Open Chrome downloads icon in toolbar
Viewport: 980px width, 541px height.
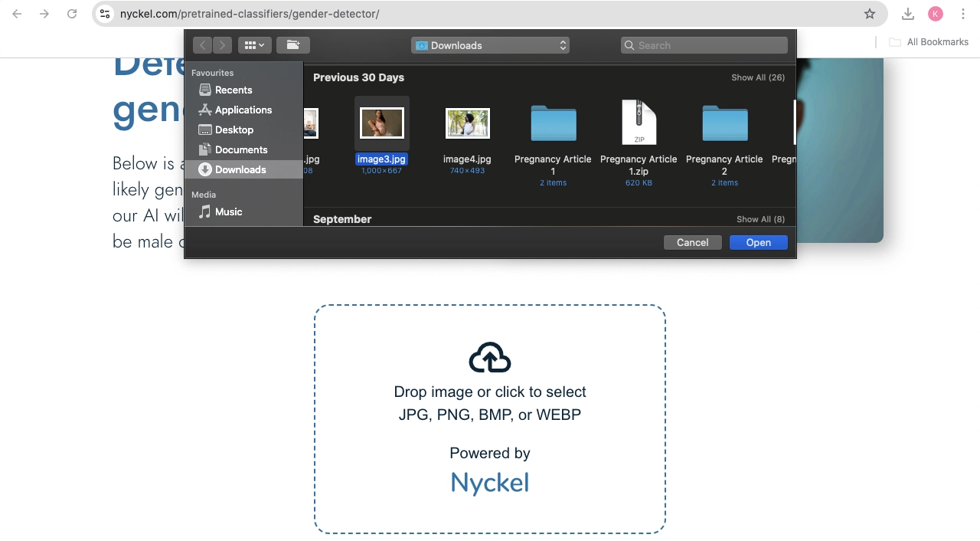[x=907, y=14]
